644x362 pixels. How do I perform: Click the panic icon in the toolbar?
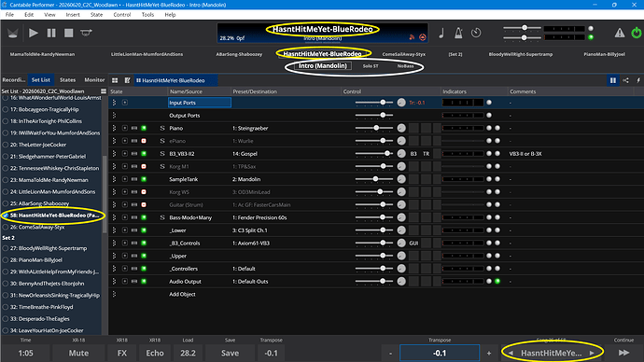(13, 33)
